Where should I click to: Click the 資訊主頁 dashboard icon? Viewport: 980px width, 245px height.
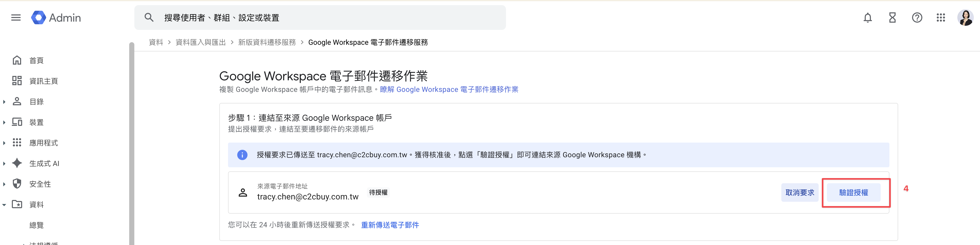click(x=17, y=81)
